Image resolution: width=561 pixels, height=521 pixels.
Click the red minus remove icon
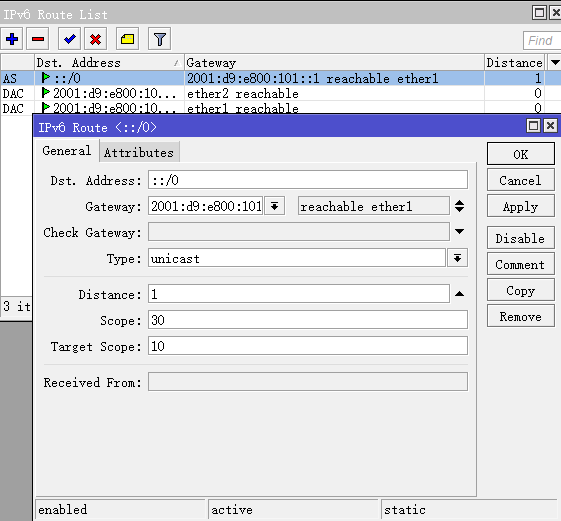click(x=38, y=39)
